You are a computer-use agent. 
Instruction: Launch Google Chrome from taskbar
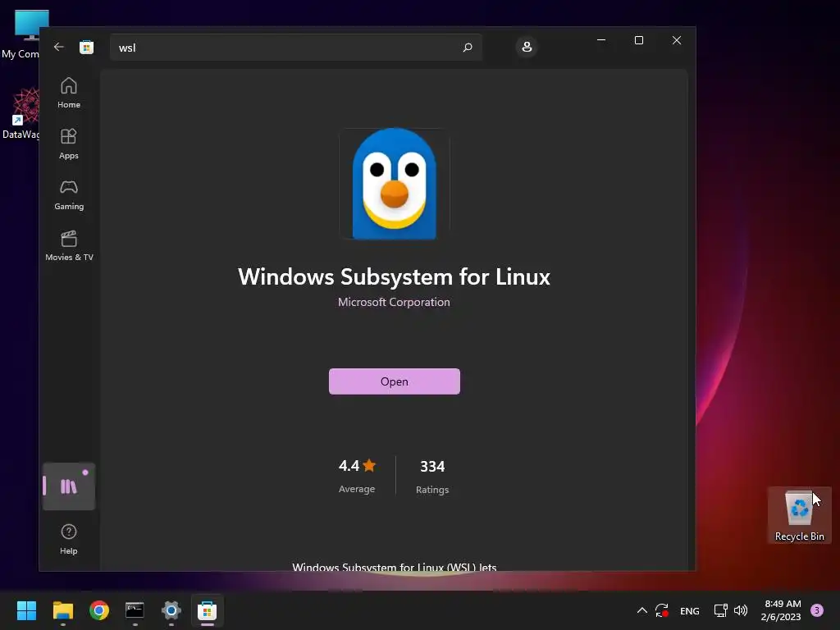[99, 610]
